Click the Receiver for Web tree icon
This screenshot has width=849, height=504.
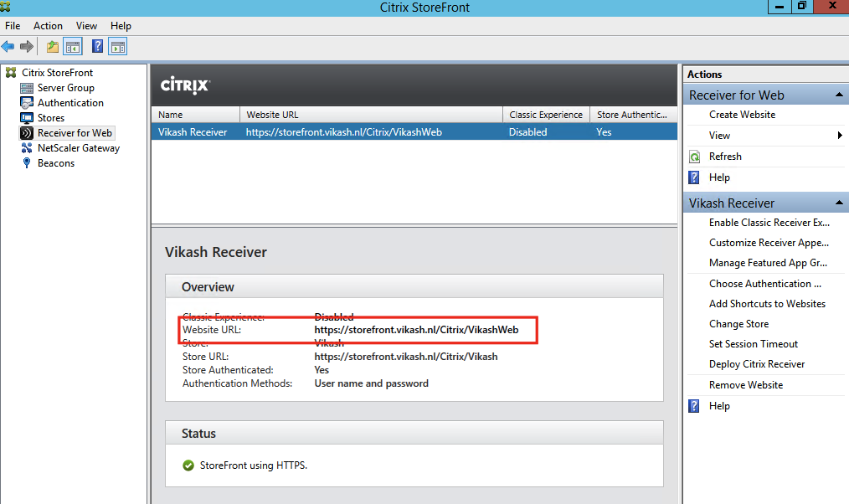(27, 133)
